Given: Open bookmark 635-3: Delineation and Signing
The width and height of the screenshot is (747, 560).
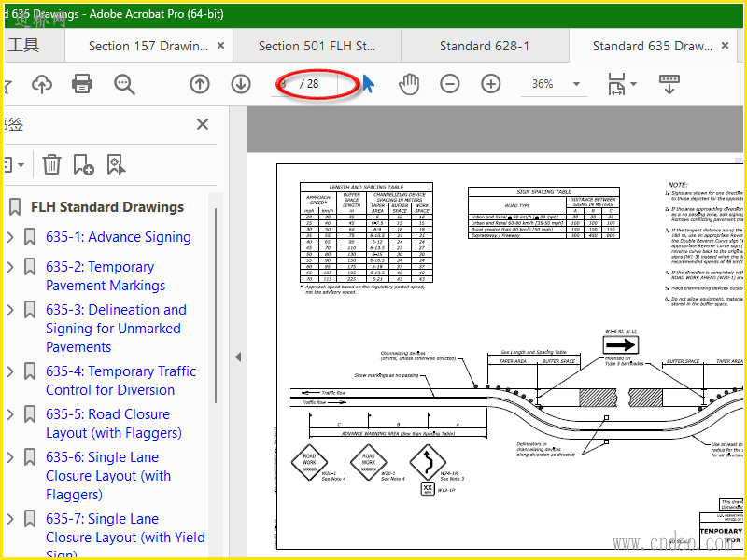Looking at the screenshot, I should (116, 329).
